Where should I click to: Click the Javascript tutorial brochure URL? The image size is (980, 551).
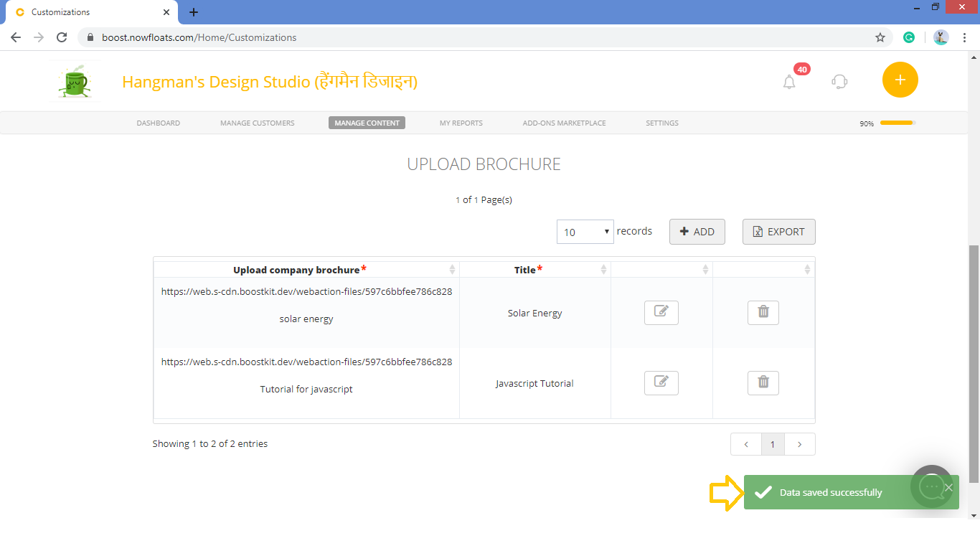point(306,362)
